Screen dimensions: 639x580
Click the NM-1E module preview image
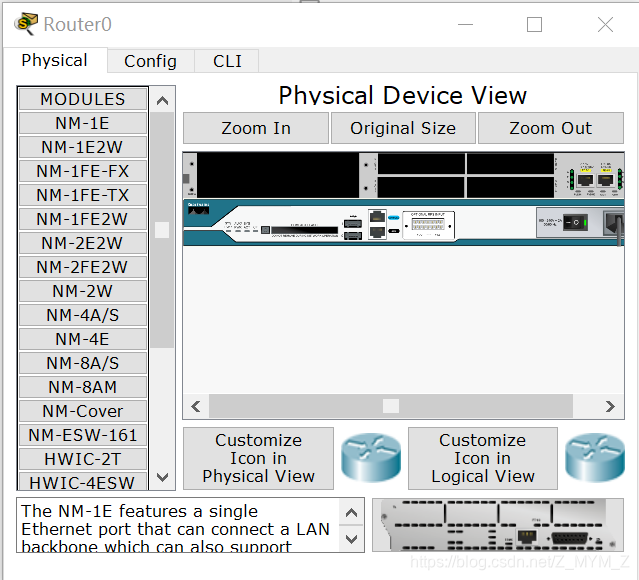pyautogui.click(x=498, y=525)
